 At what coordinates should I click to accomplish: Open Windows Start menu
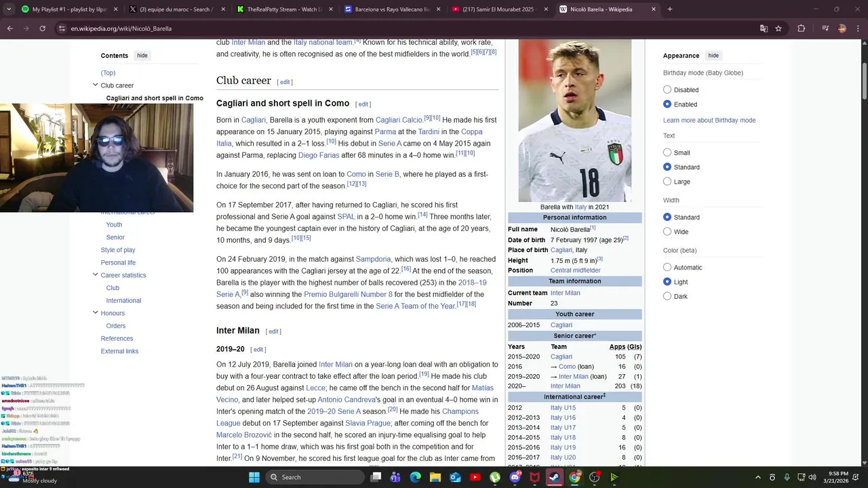[x=254, y=477]
